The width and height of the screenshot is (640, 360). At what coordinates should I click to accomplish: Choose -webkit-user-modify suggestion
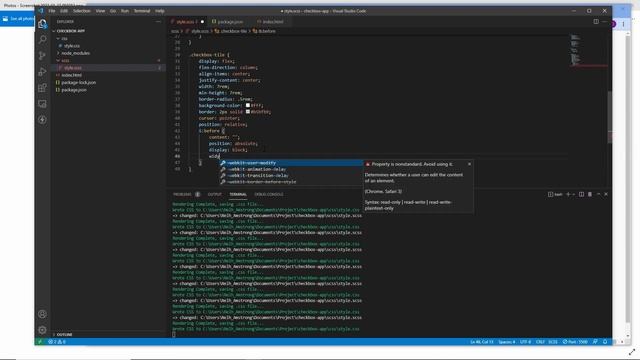coord(291,163)
